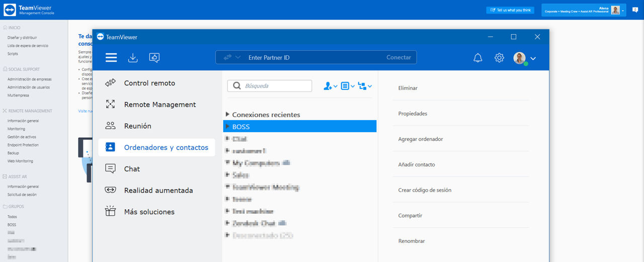Open Scripts in Management Console sidebar
Viewport: 644px width, 262px height.
coord(13,54)
